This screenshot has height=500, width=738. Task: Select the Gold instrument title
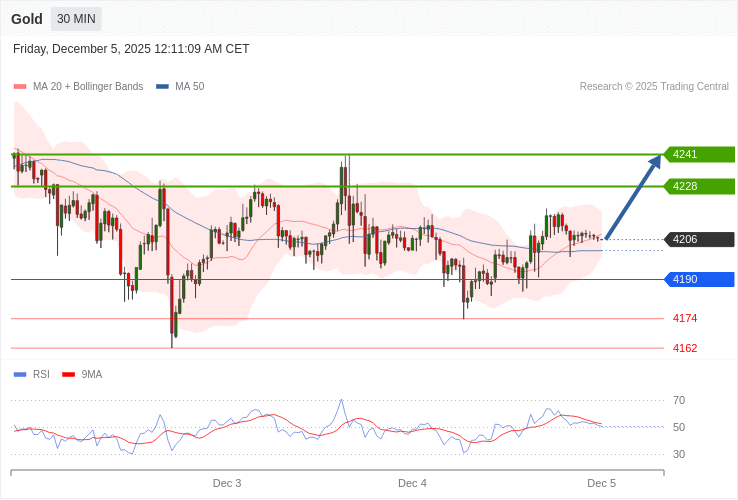click(x=27, y=19)
